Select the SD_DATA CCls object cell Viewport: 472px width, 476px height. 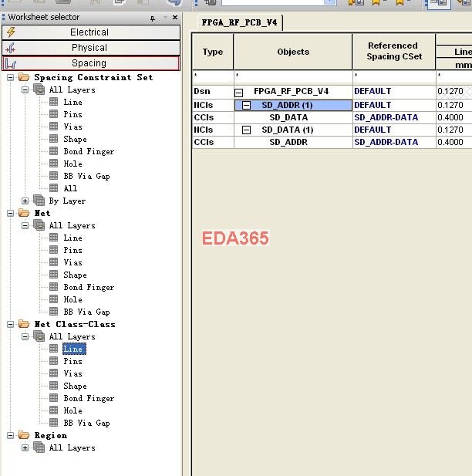coord(293,117)
